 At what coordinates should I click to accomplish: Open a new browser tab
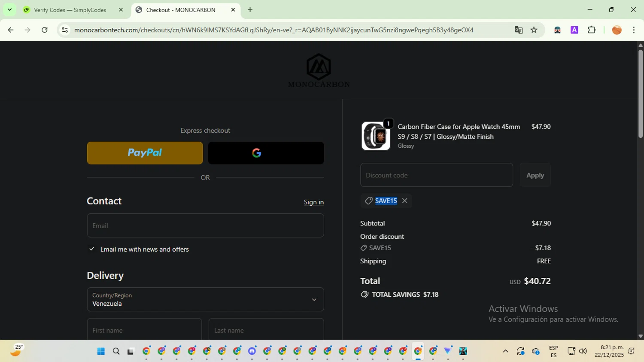pyautogui.click(x=250, y=10)
